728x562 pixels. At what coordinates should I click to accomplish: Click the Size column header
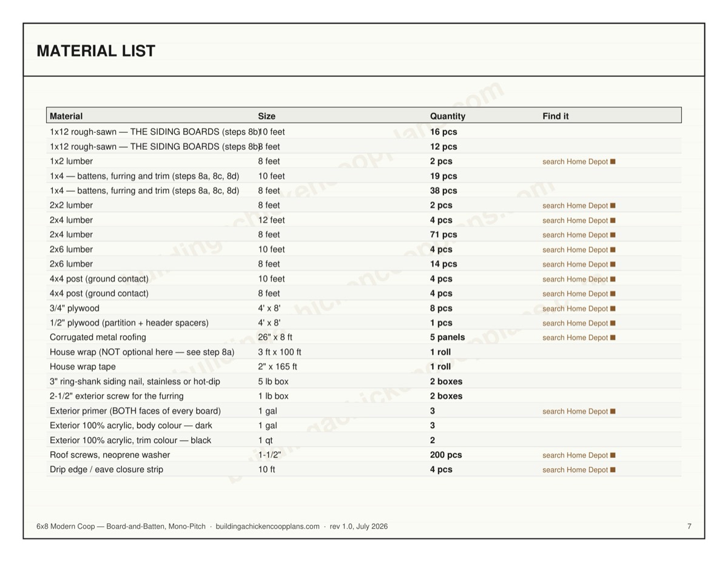click(266, 116)
